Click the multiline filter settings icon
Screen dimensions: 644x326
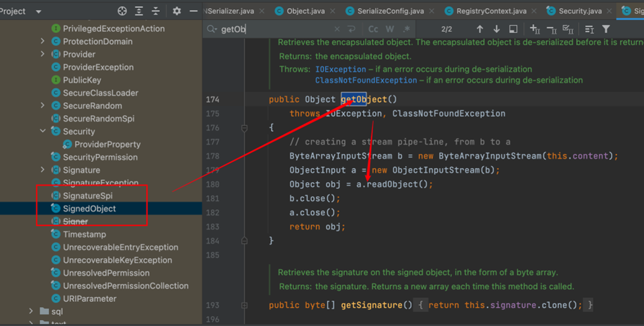click(x=590, y=29)
